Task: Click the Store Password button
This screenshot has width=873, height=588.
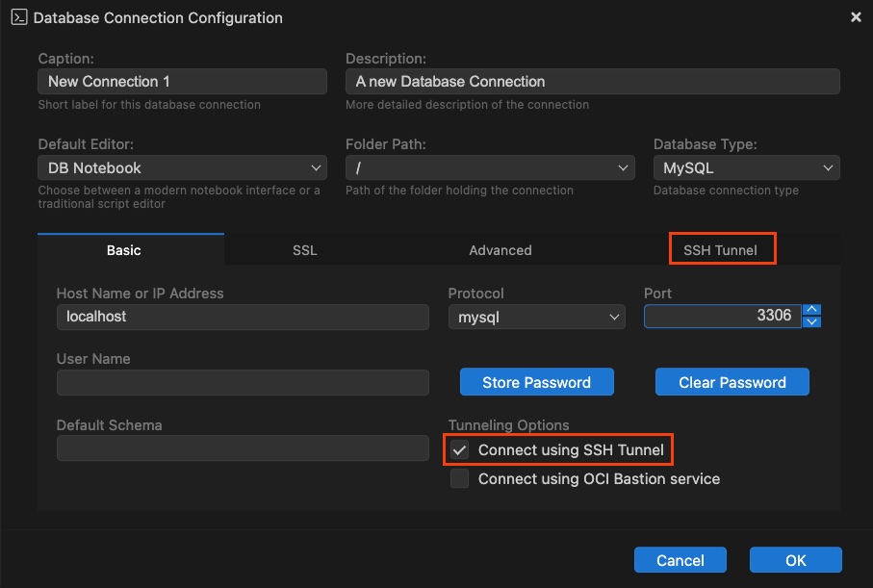Action: [x=537, y=382]
